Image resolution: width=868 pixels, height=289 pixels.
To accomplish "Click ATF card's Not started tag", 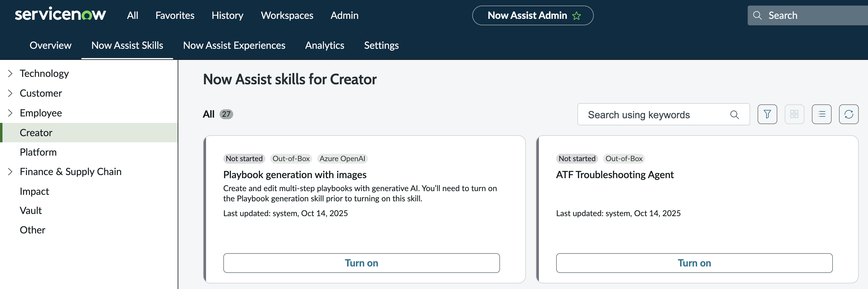I will 577,158.
